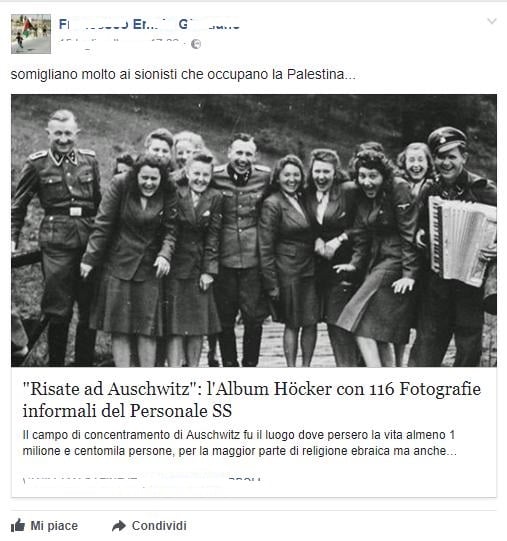Open the black-and-white link preview photo
The image size is (507, 541).
coord(254,230)
